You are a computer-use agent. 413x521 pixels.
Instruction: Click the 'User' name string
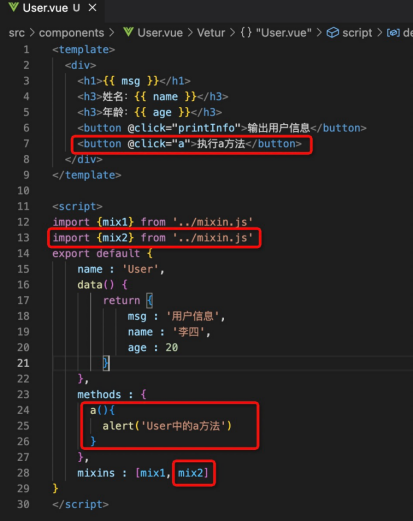[x=140, y=269]
